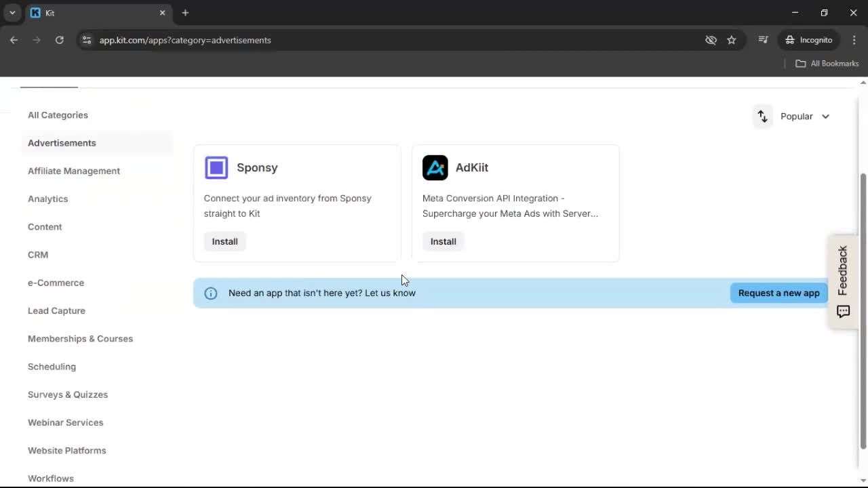Install the Sponsy app
The image size is (868, 488).
pyautogui.click(x=224, y=241)
